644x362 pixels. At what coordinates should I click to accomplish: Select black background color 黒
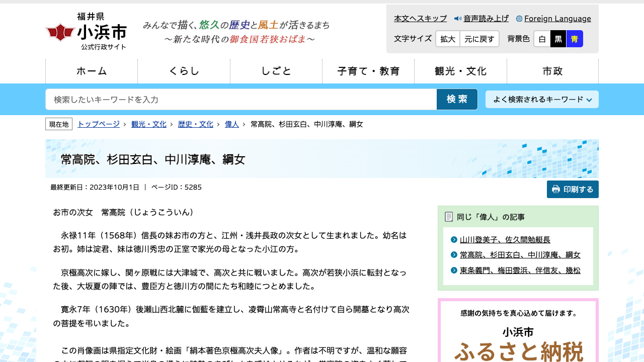pyautogui.click(x=558, y=39)
